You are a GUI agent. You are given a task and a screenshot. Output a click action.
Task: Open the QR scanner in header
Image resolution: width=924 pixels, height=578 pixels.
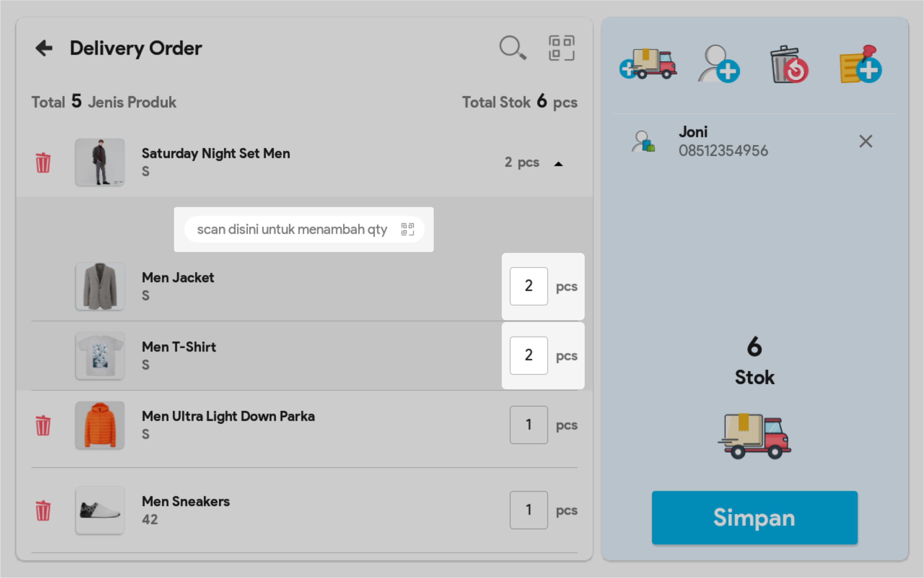[x=561, y=48]
